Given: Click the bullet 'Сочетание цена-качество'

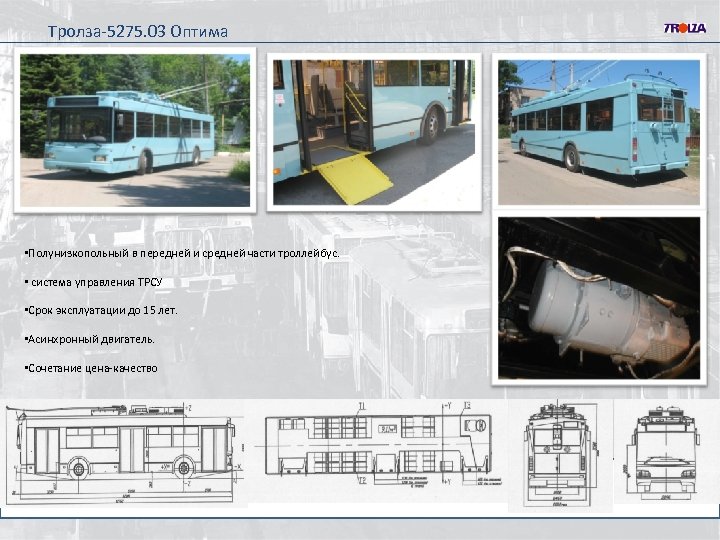Looking at the screenshot, I should click(91, 368).
